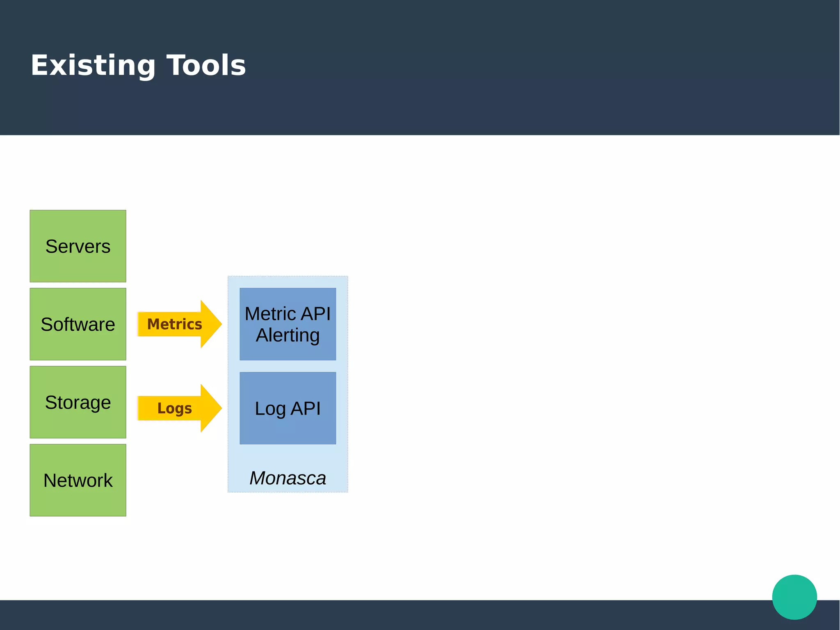
Task: Click the Existing Tools slide title
Action: [138, 65]
